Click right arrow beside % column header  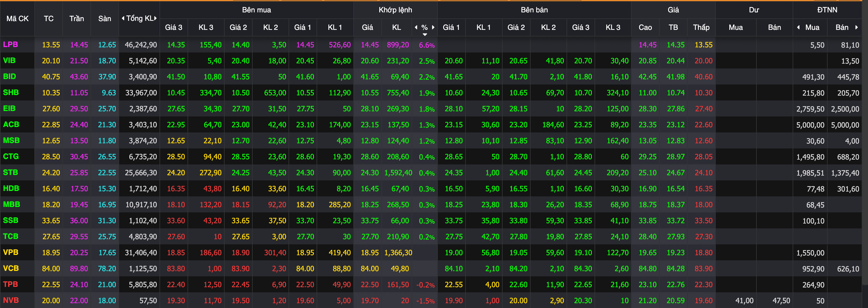[433, 27]
